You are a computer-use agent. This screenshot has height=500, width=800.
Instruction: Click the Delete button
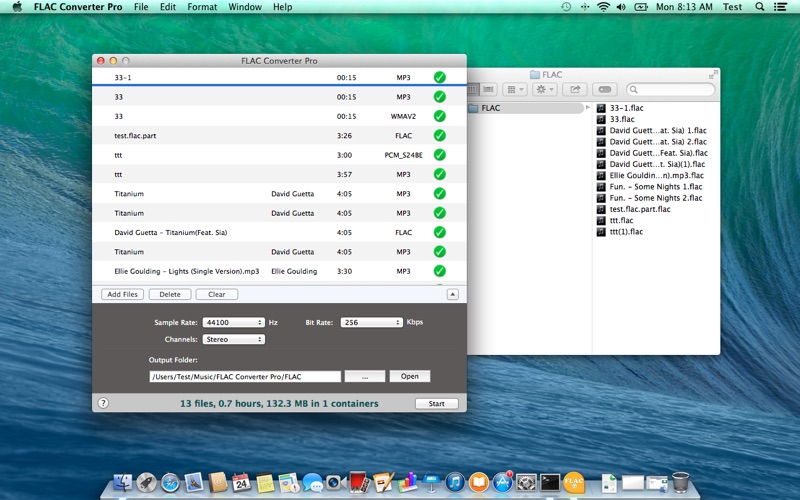coord(170,294)
